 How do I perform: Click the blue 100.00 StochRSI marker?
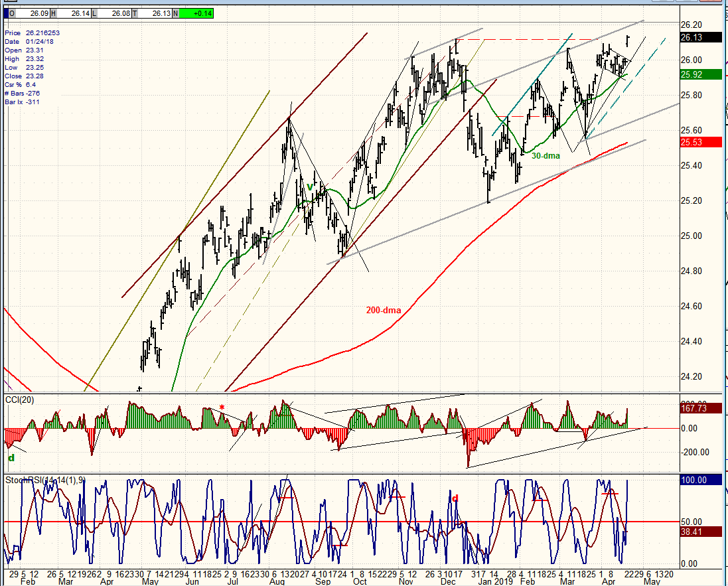click(x=701, y=480)
